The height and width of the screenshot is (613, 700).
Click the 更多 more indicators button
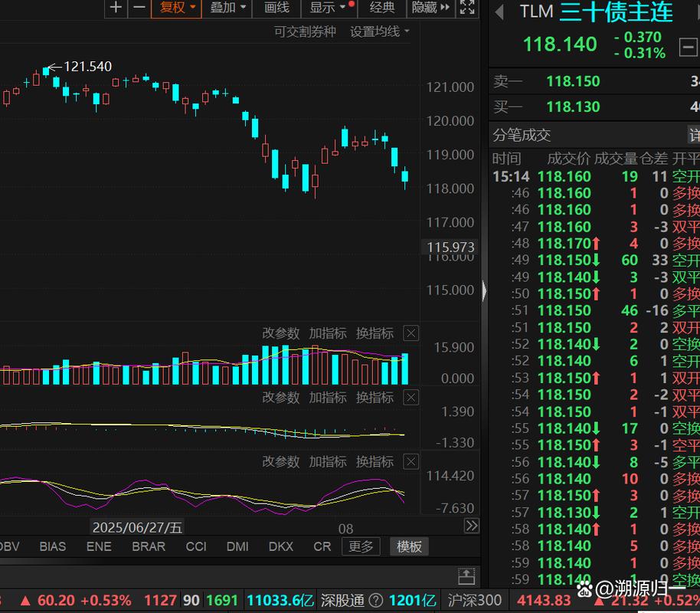(361, 546)
